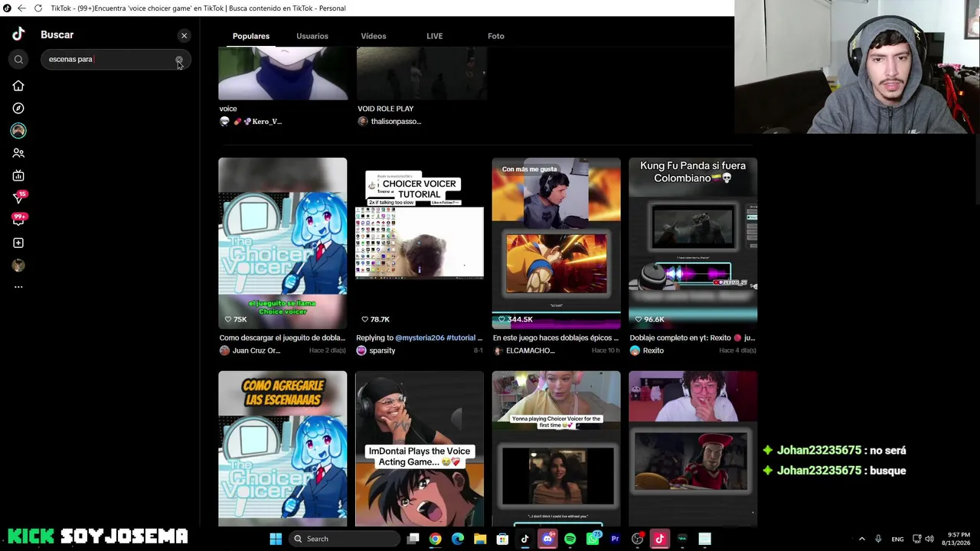Open the profile avatar above the More dots
Image resolution: width=980 pixels, height=551 pixels.
(18, 266)
